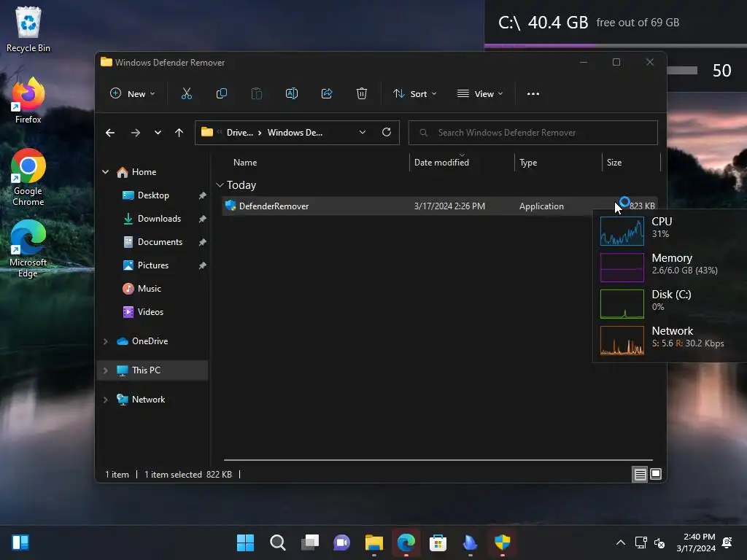Open the View dropdown menu
The height and width of the screenshot is (560, 747).
[x=480, y=94]
